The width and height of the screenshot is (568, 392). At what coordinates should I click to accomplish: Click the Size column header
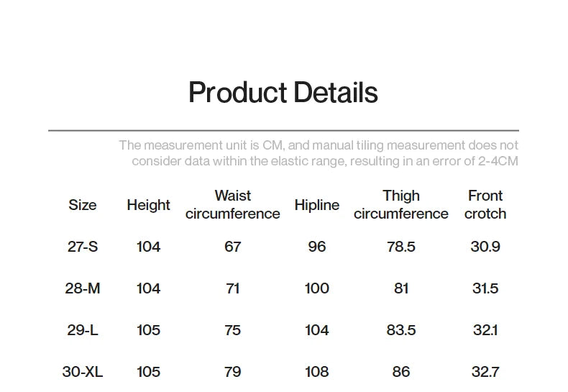(83, 205)
